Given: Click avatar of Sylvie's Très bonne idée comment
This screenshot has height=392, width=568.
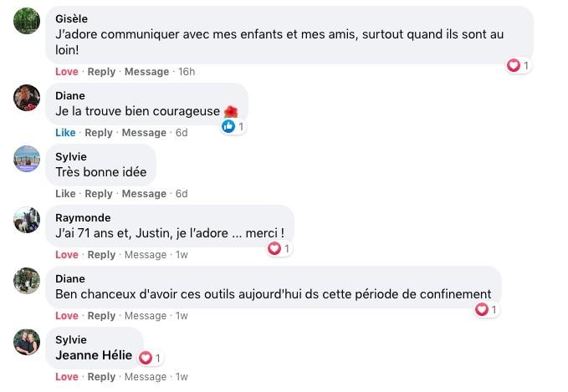Looking at the screenshot, I should (27, 159).
